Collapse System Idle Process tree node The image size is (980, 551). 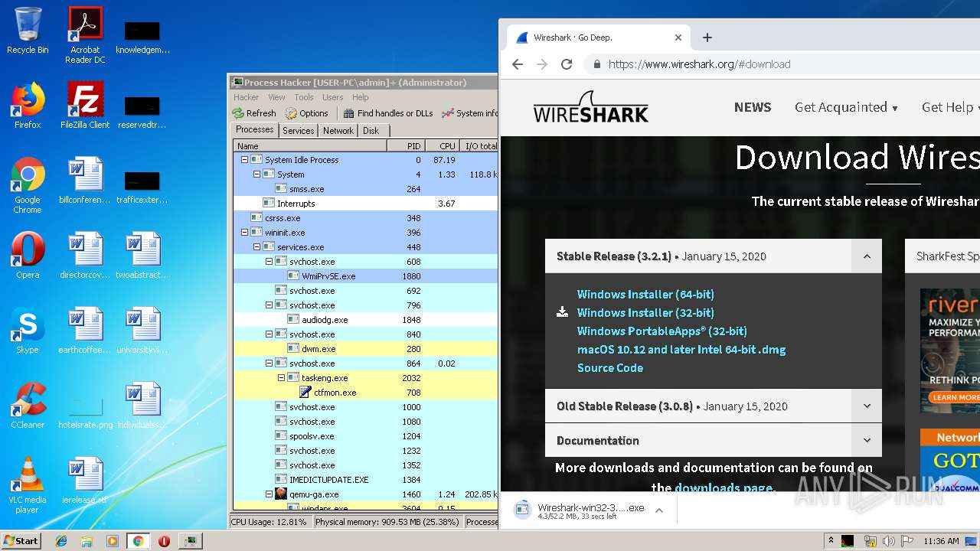[x=245, y=160]
